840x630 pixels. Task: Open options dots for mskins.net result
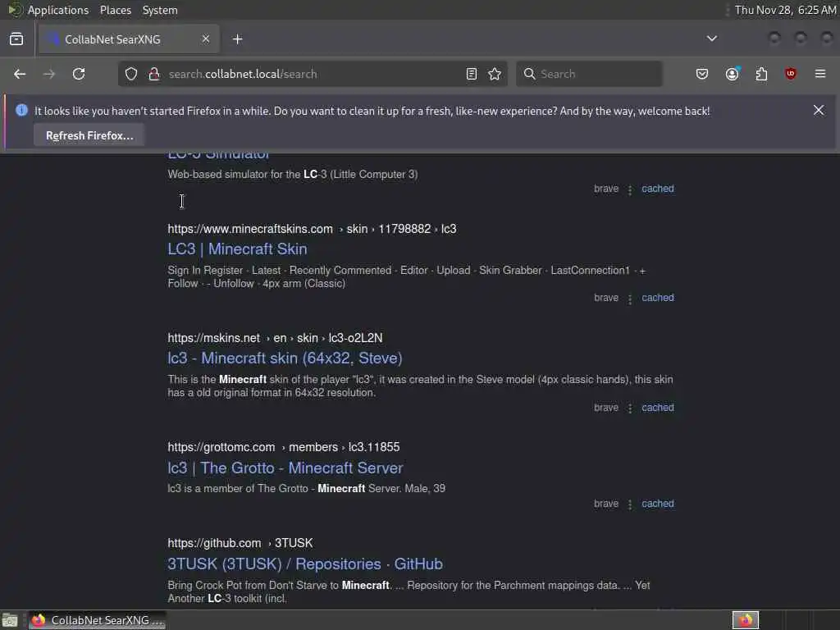630,409
